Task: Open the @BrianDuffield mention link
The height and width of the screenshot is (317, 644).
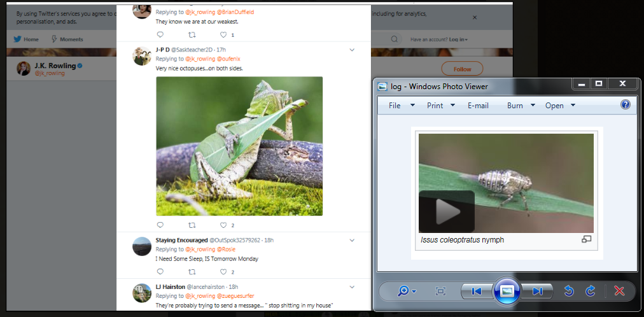Action: (x=235, y=12)
